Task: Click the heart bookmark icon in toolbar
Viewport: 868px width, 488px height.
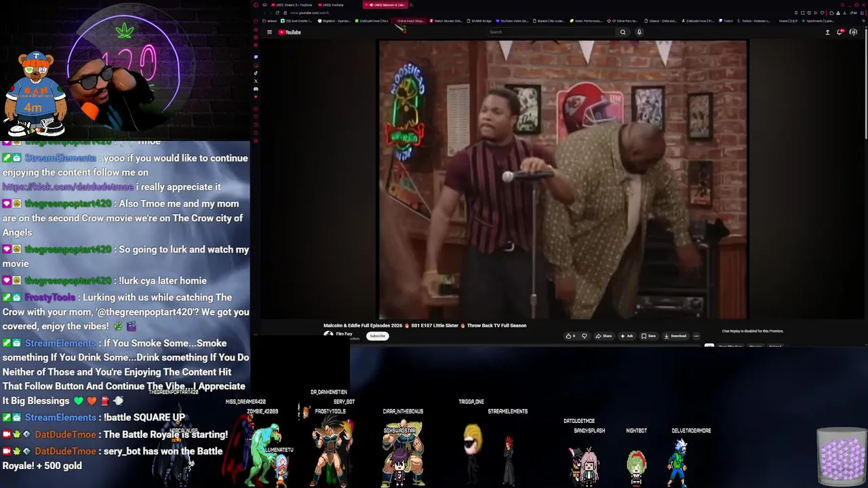Action: [823, 13]
